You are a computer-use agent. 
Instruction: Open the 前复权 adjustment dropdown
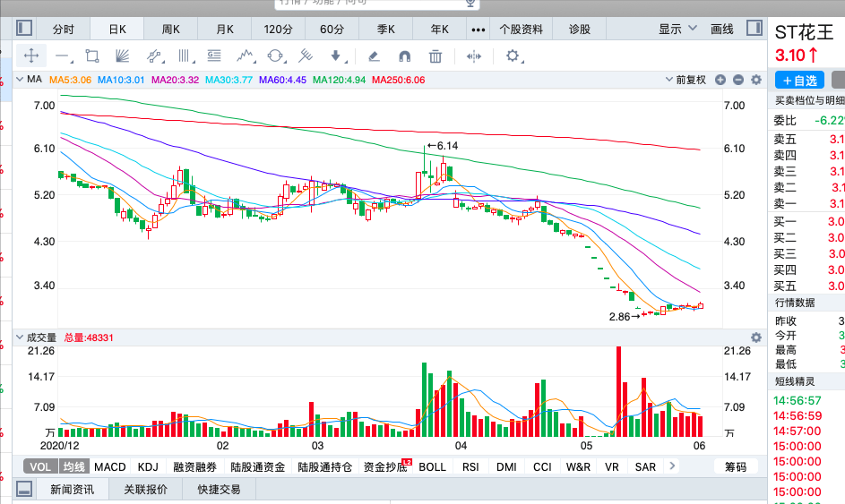point(685,80)
